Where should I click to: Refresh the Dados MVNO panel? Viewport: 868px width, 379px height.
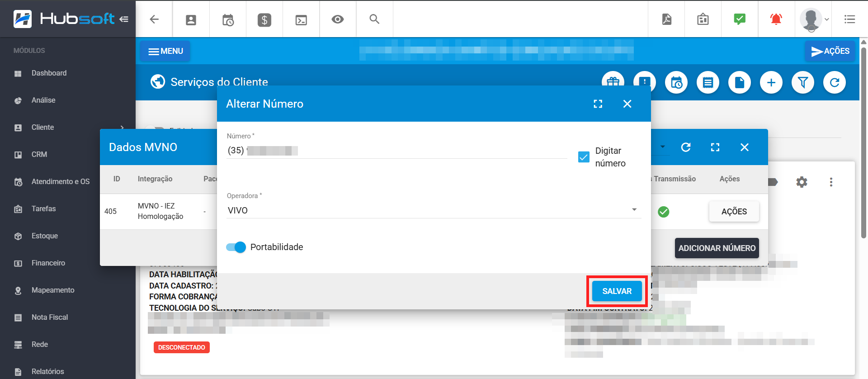coord(686,147)
